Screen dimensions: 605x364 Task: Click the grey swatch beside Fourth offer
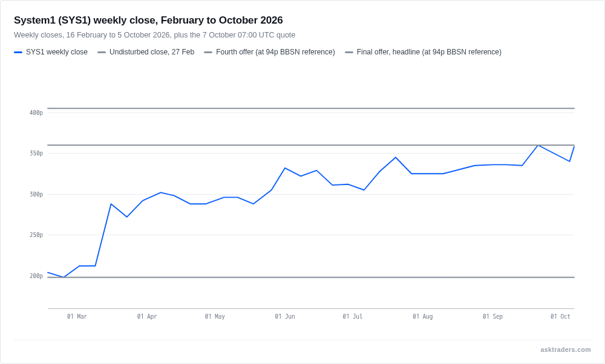pyautogui.click(x=208, y=52)
